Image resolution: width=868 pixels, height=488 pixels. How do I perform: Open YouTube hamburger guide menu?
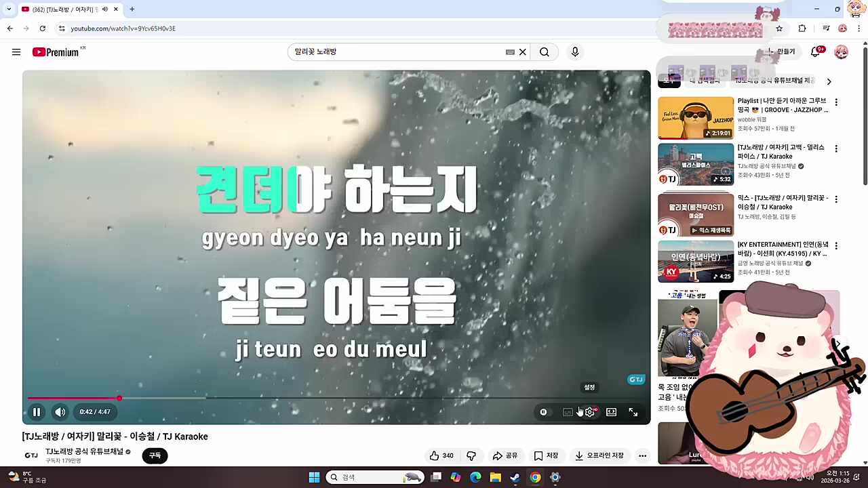click(x=16, y=52)
